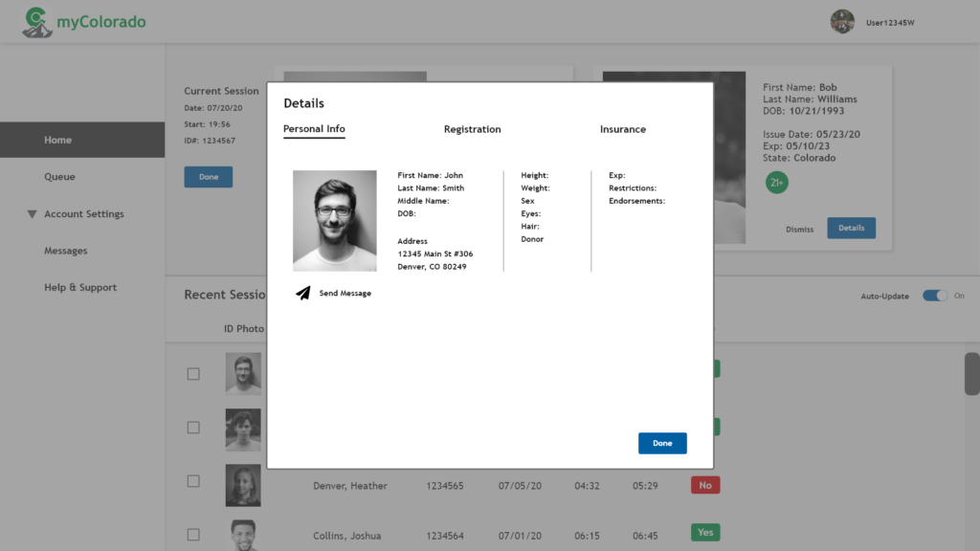Click the No badge for Denver, Heather

point(705,485)
